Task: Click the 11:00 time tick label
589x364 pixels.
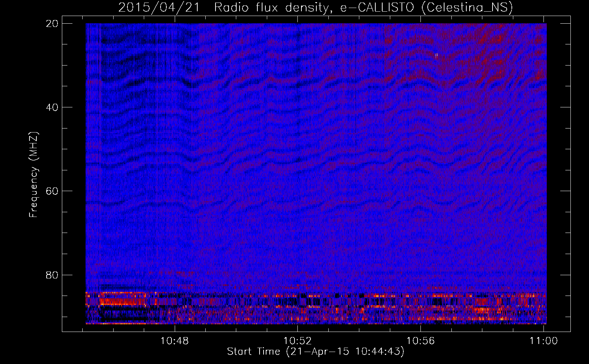Action: click(543, 341)
